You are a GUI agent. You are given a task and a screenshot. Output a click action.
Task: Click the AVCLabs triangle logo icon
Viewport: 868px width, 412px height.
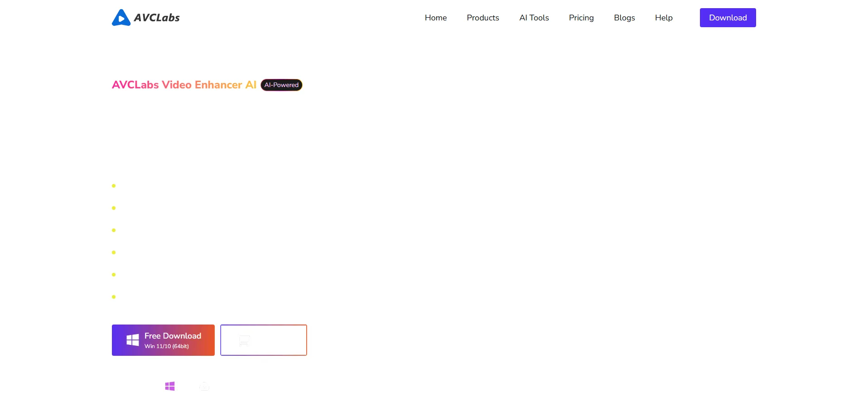click(x=121, y=18)
